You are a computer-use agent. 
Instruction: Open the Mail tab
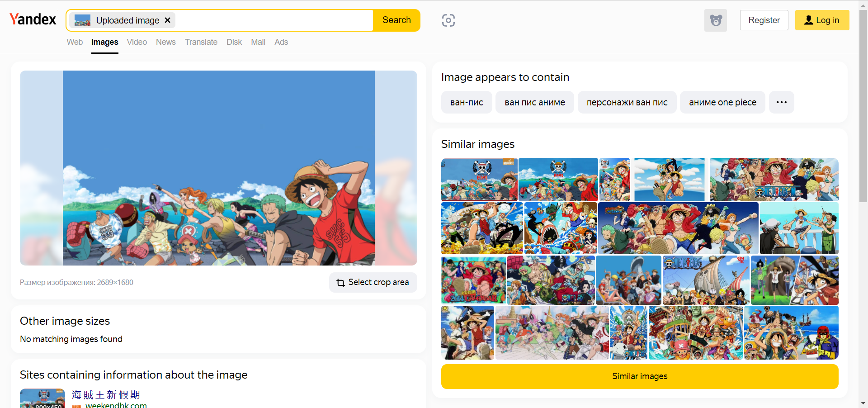click(x=258, y=42)
